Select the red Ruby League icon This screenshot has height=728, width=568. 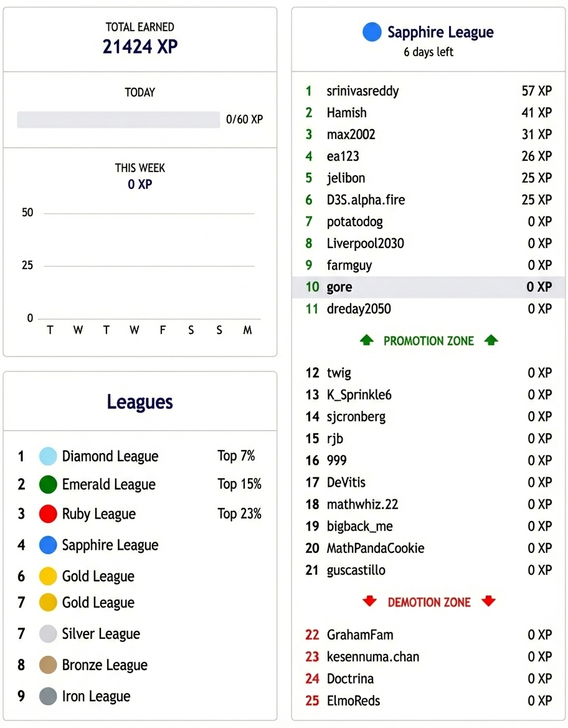coord(48,514)
